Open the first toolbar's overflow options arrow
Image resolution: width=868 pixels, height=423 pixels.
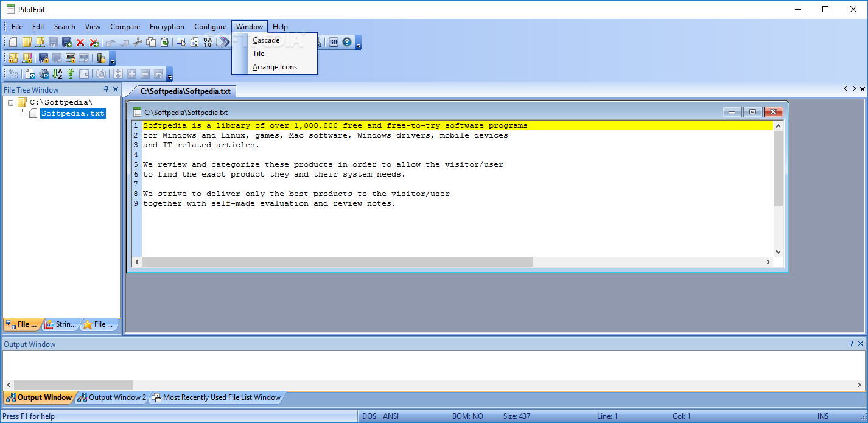[359, 43]
